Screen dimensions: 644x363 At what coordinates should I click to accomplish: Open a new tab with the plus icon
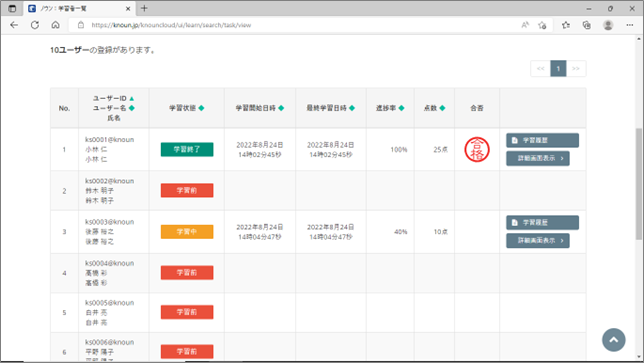coord(144,8)
